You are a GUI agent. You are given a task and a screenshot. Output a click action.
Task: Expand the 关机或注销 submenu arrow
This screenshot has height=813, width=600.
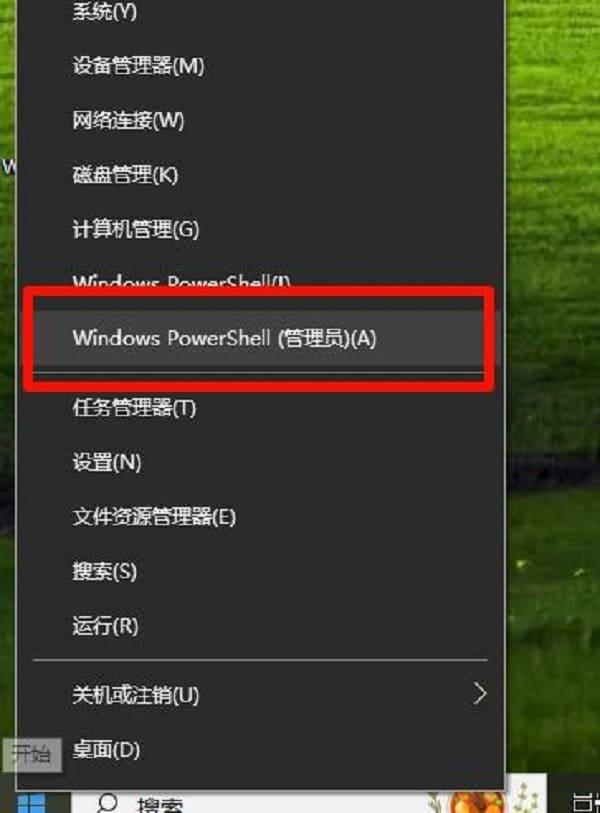[480, 694]
